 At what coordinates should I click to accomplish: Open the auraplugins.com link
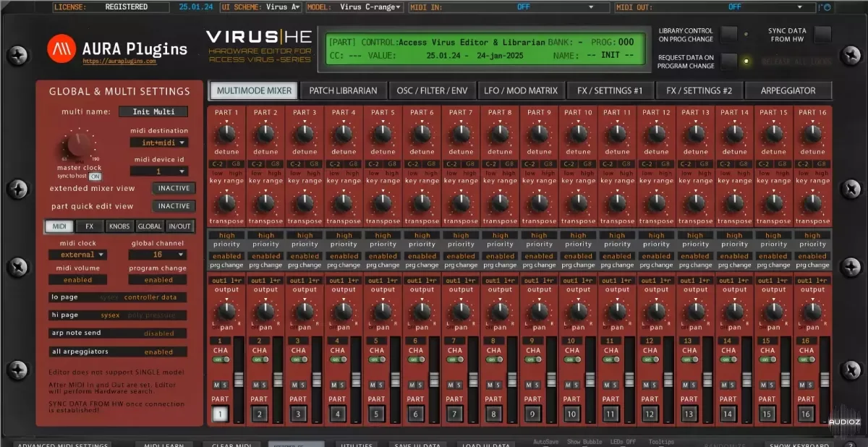[120, 61]
